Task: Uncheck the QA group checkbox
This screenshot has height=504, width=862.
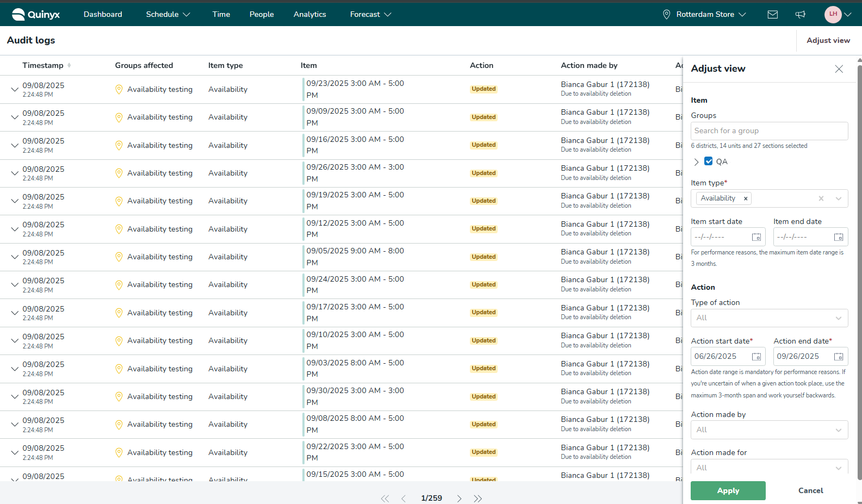Action: (708, 161)
